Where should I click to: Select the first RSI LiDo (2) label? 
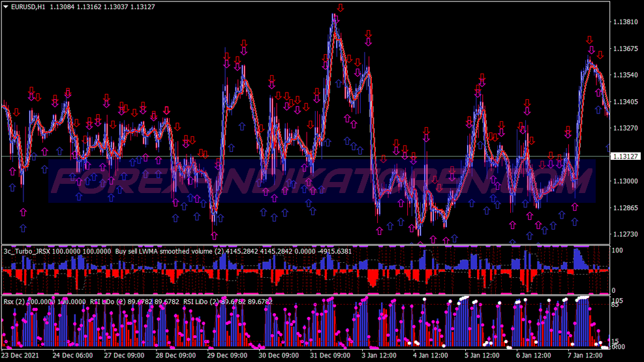108,301
